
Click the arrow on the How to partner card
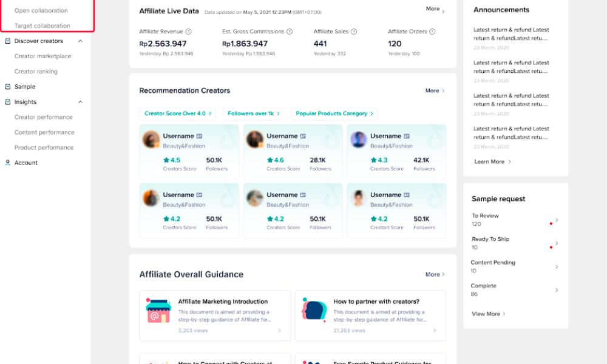point(435,331)
